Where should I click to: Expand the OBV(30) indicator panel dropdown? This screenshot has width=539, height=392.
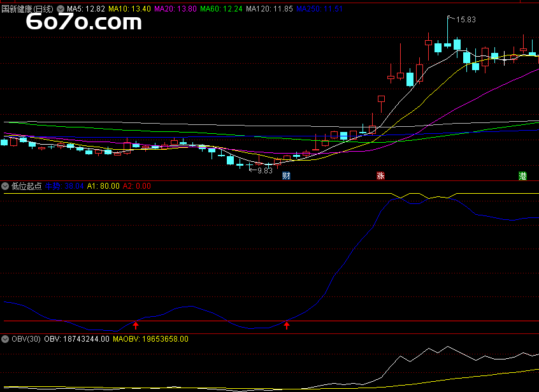5,339
